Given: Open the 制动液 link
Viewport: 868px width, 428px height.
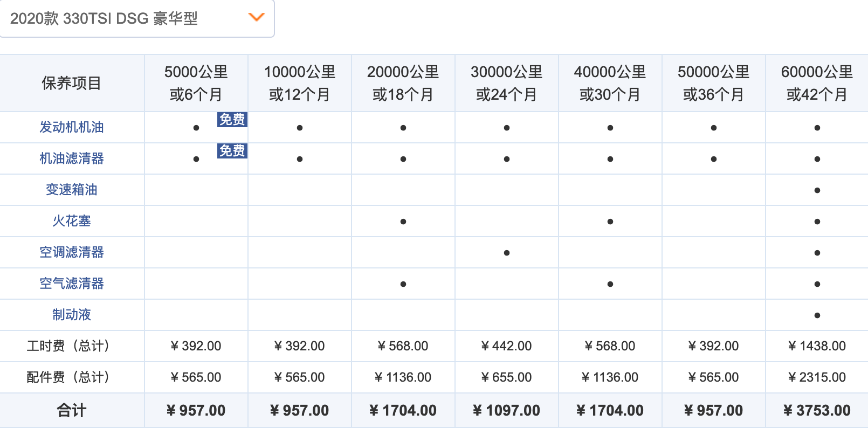Looking at the screenshot, I should 72,315.
